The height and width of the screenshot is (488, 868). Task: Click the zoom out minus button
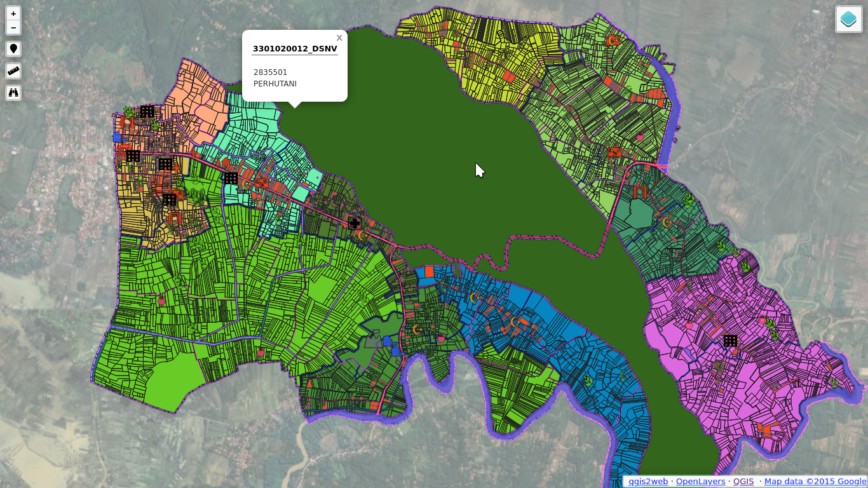(13, 27)
